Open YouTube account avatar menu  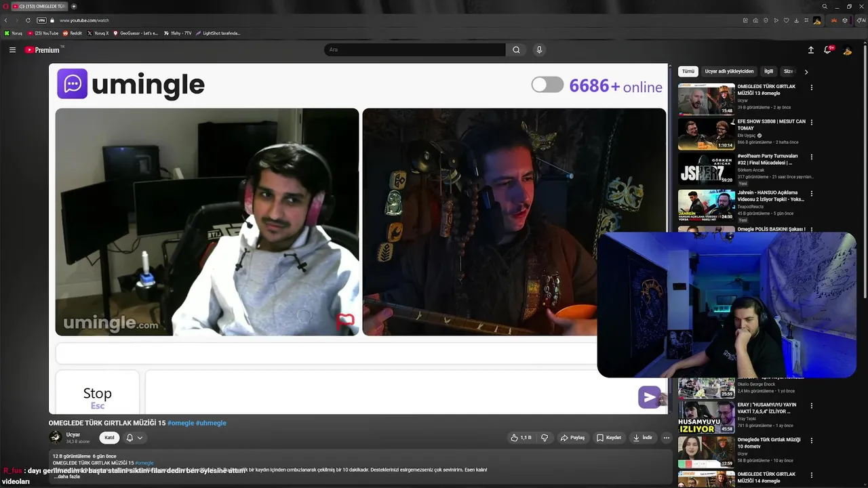coord(848,50)
